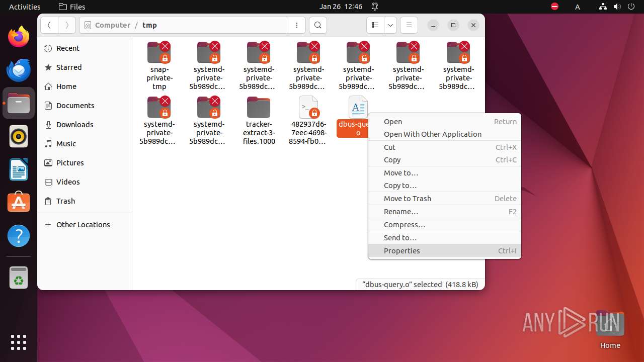Screen dimensions: 644x362
Task: Choose Copy to… in context menu
Action: (x=445, y=186)
